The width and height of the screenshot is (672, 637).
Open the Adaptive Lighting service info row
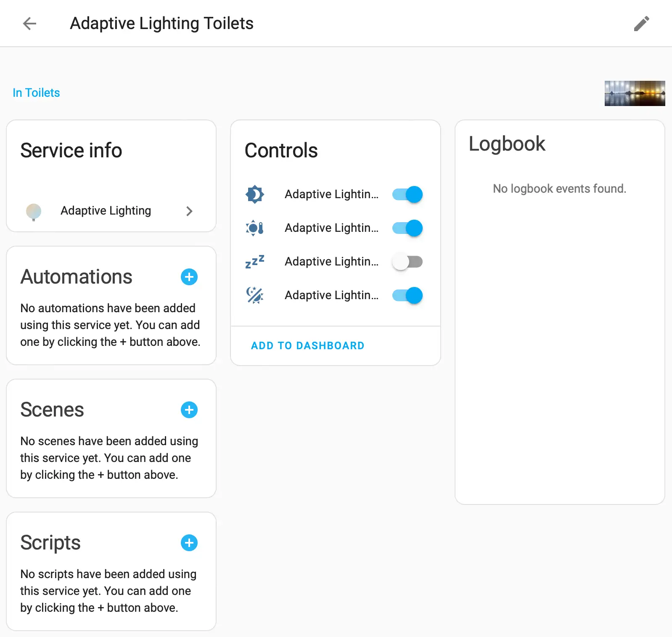(106, 211)
